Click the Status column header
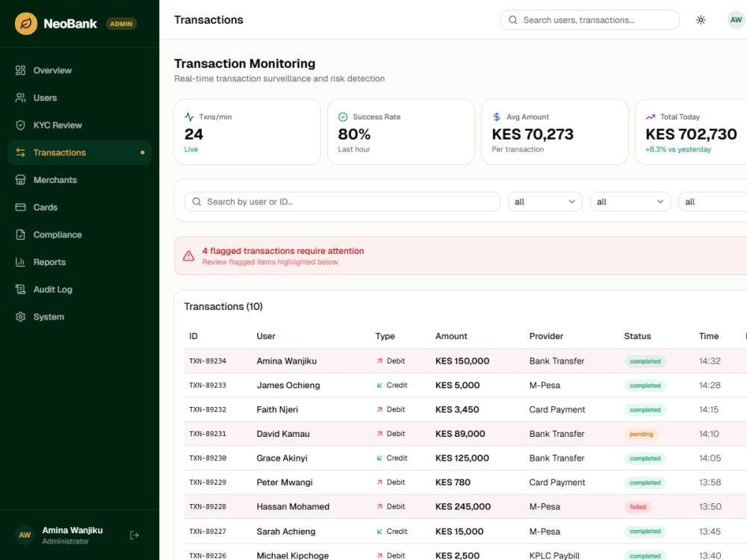The width and height of the screenshot is (747, 560). click(x=637, y=336)
